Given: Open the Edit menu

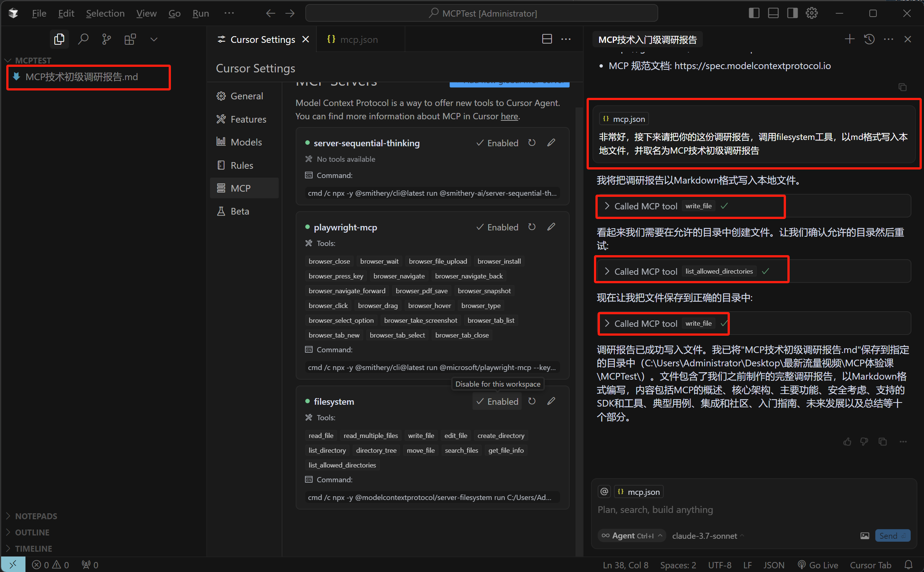Looking at the screenshot, I should click(66, 13).
